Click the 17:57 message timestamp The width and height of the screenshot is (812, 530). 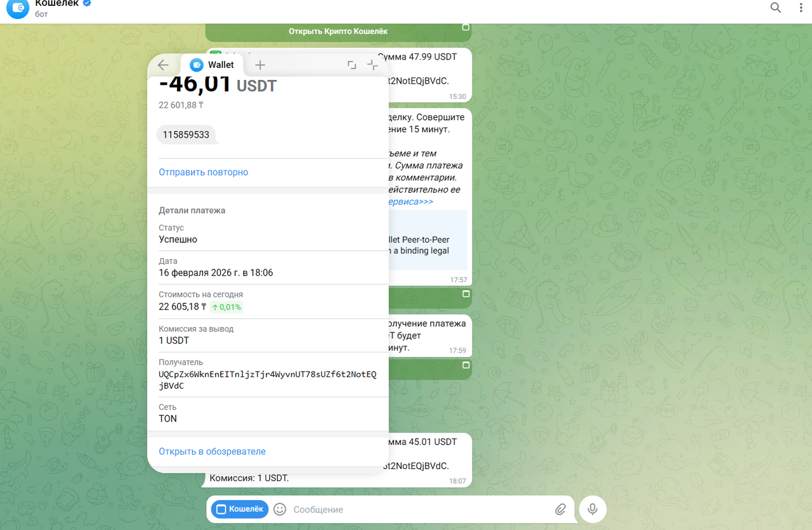click(458, 280)
